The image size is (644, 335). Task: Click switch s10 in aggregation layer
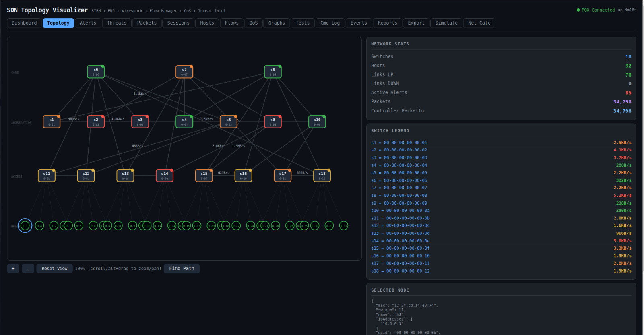coord(317,122)
